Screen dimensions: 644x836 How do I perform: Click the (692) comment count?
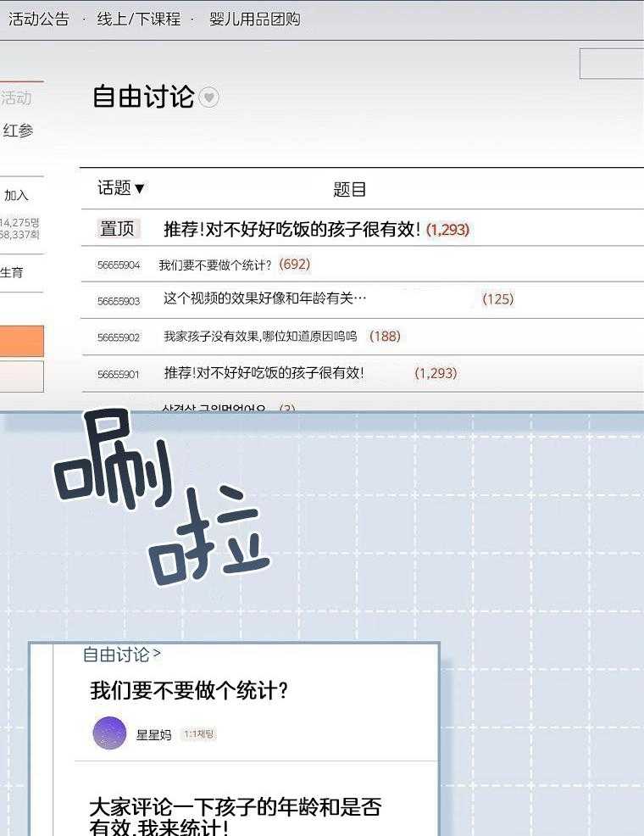294,265
